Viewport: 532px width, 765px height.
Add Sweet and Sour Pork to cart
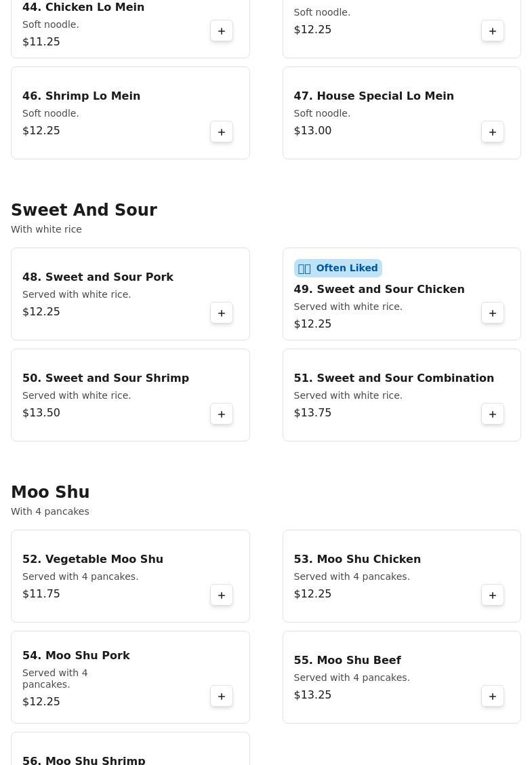point(222,313)
